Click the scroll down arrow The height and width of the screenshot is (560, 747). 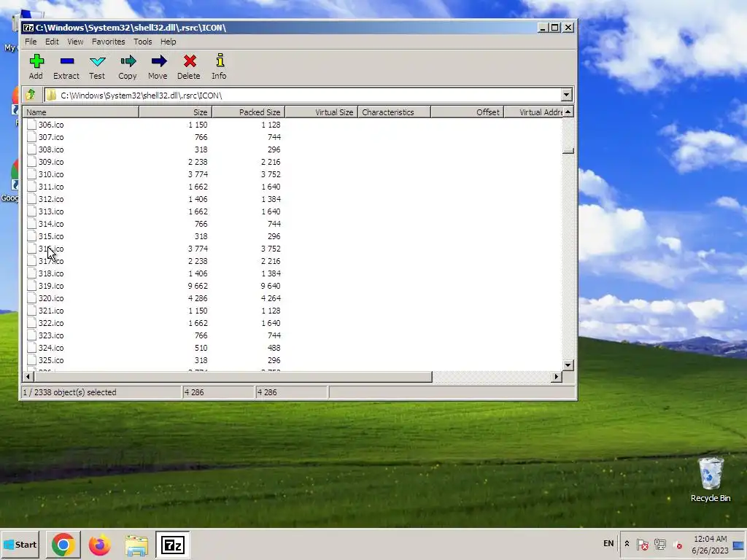[x=568, y=365]
